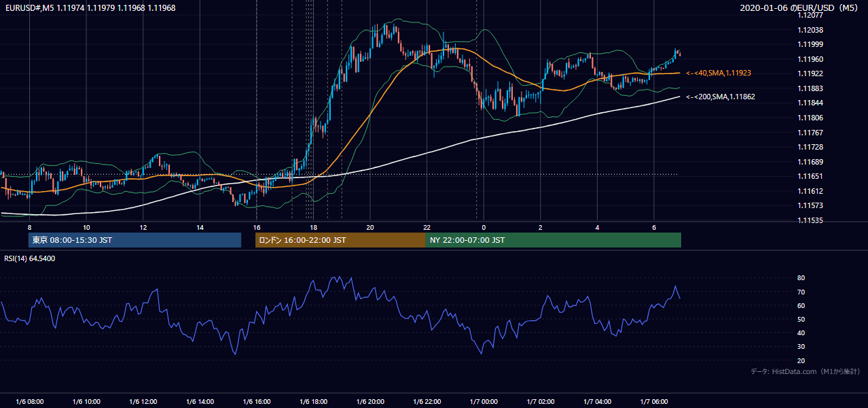This screenshot has height=408, width=868.
Task: Click price level 1.11960 on the axis
Action: point(810,59)
